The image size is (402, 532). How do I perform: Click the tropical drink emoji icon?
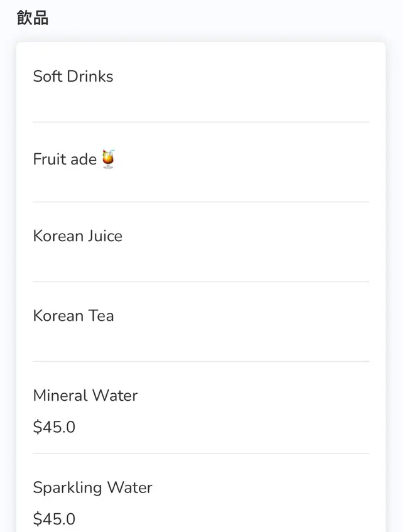pyautogui.click(x=109, y=159)
